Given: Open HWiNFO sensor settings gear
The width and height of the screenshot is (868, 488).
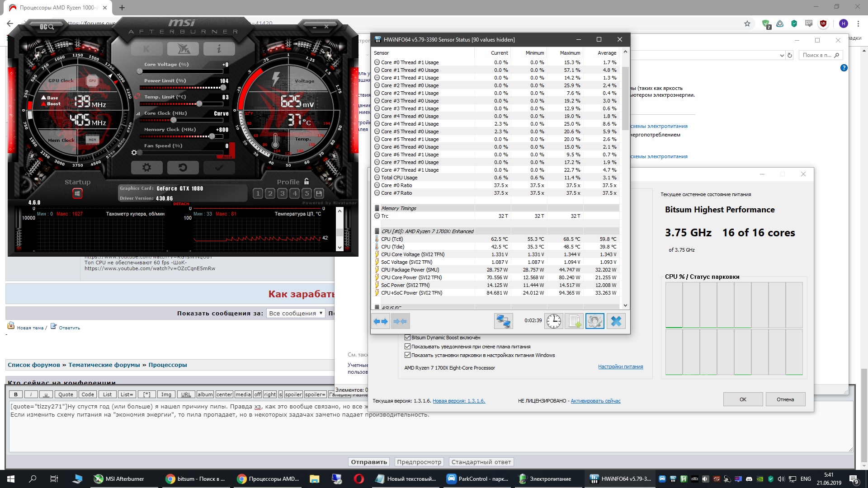Looking at the screenshot, I should (x=594, y=321).
